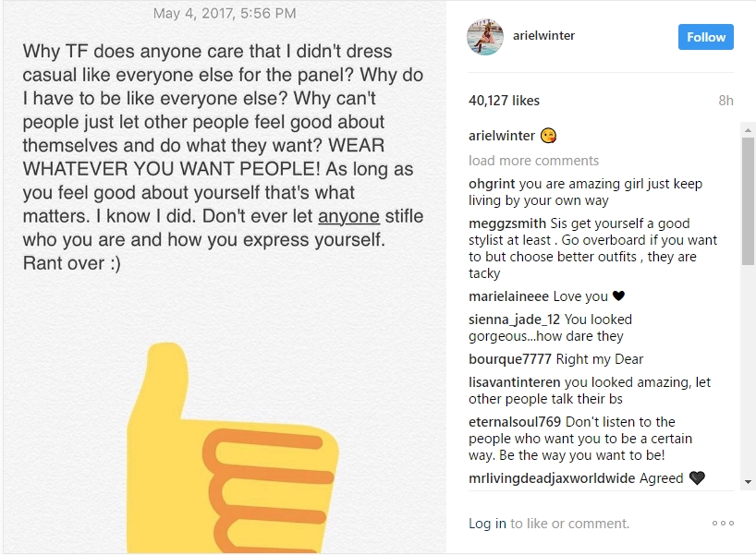Click the kissing face emoji in caption
This screenshot has height=555, width=756.
pyautogui.click(x=548, y=136)
